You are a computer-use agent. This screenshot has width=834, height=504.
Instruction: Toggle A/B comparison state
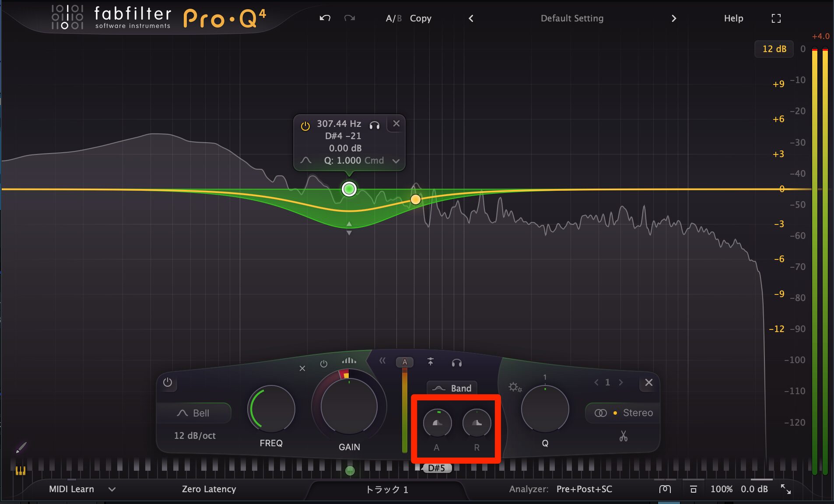point(393,18)
